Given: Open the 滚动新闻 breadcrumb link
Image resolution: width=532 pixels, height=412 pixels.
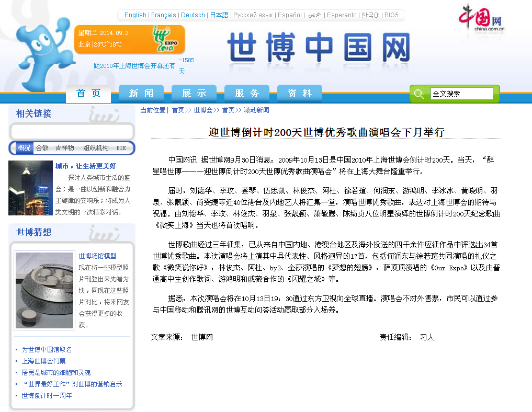Looking at the screenshot, I should pos(256,110).
